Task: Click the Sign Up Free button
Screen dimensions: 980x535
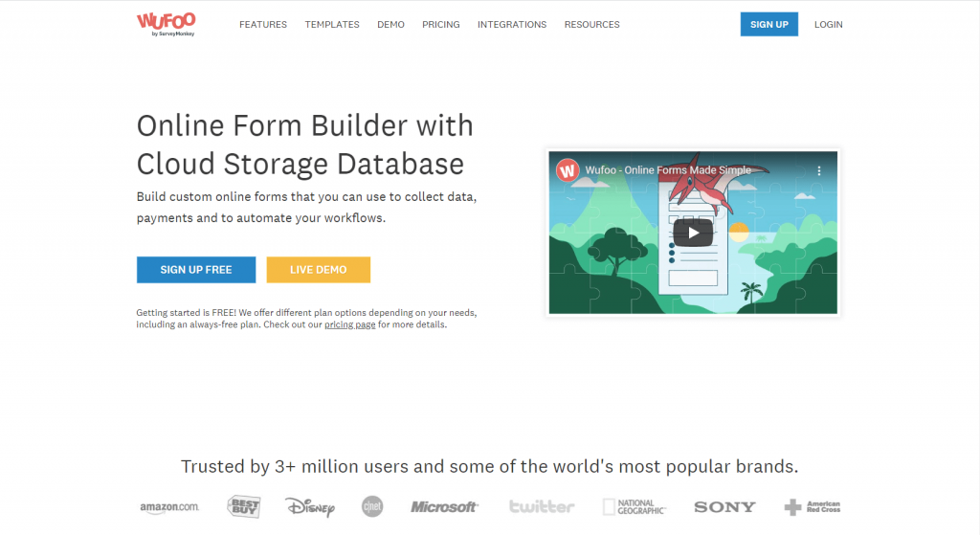Action: (196, 270)
